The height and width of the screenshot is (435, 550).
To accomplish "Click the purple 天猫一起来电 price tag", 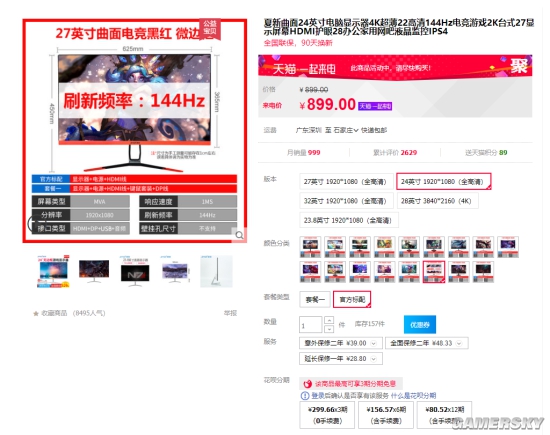I will point(375,106).
